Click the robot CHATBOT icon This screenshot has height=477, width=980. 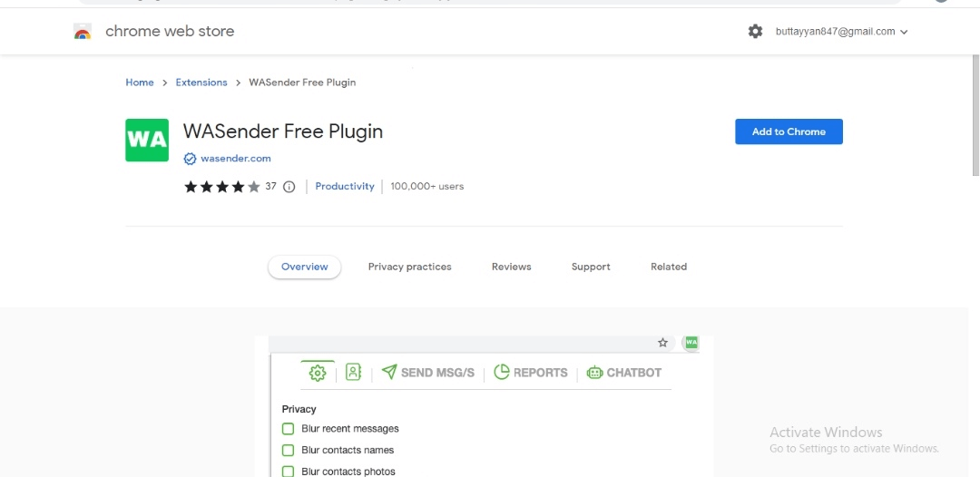(594, 373)
